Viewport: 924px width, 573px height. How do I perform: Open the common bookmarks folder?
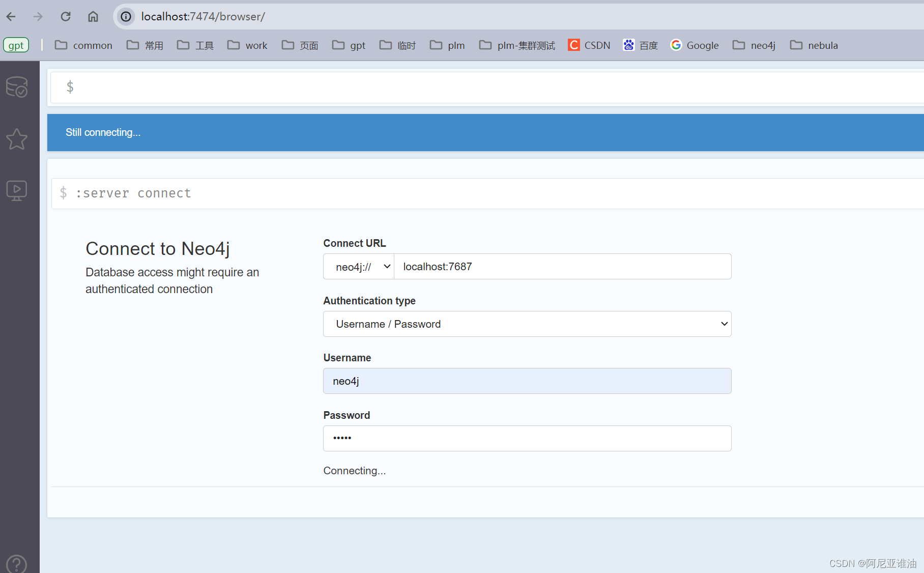83,45
